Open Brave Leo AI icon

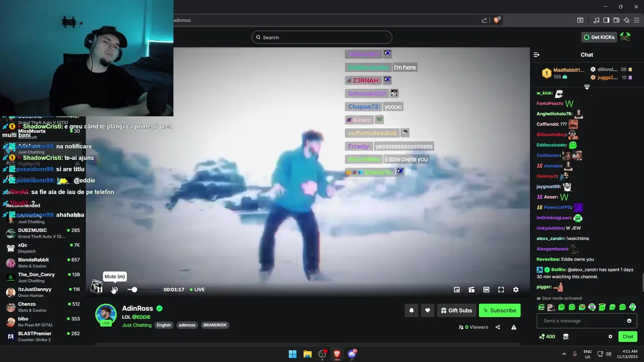click(x=626, y=20)
